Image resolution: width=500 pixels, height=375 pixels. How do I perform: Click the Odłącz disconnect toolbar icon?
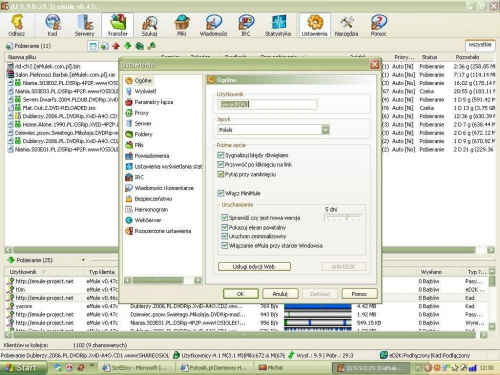pyautogui.click(x=17, y=25)
